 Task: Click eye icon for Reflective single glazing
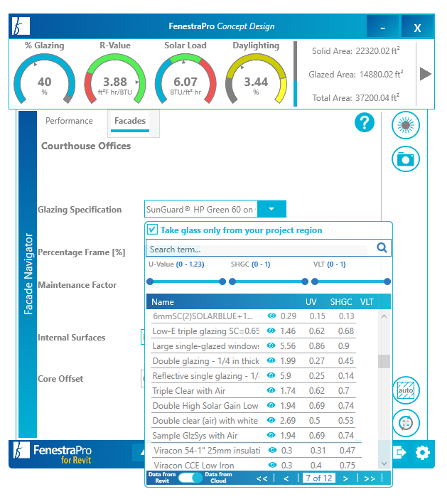[x=271, y=375]
